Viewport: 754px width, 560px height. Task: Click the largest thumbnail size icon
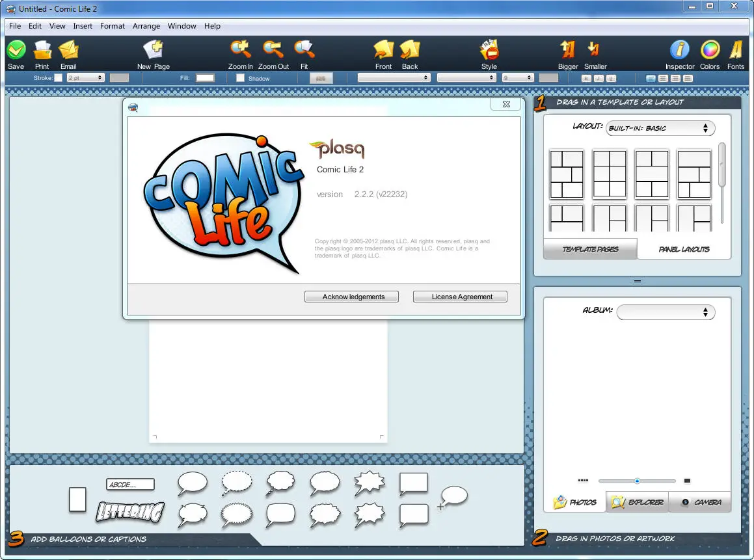(687, 481)
